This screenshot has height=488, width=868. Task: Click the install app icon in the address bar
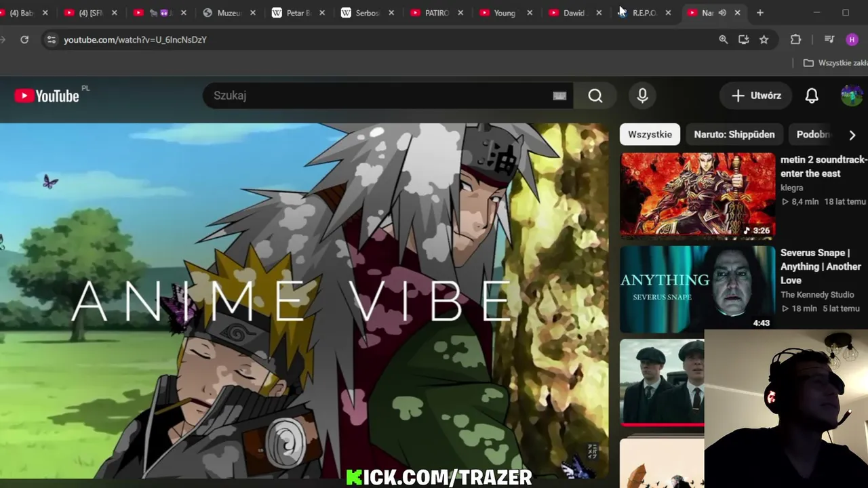744,39
